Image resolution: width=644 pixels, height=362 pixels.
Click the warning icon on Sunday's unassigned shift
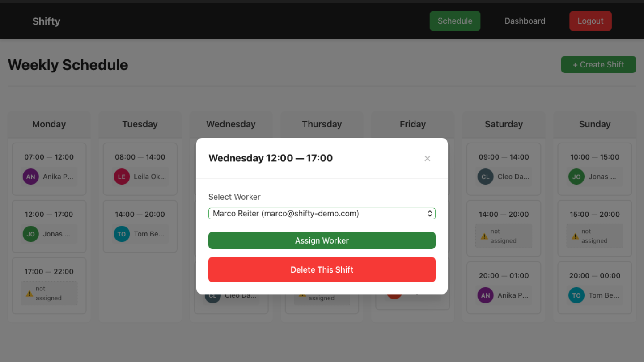tap(575, 236)
